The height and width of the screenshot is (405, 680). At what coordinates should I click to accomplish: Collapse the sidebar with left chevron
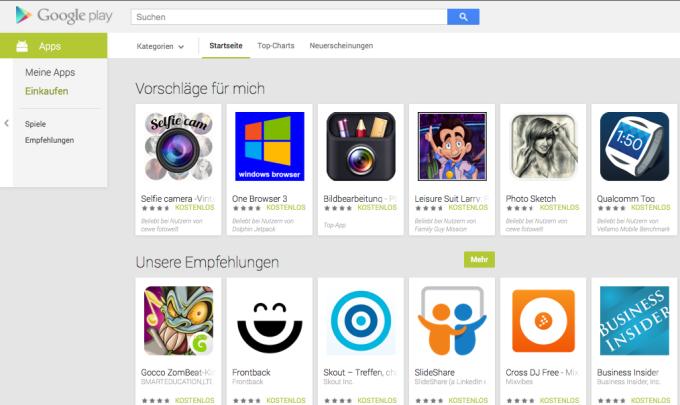click(7, 123)
